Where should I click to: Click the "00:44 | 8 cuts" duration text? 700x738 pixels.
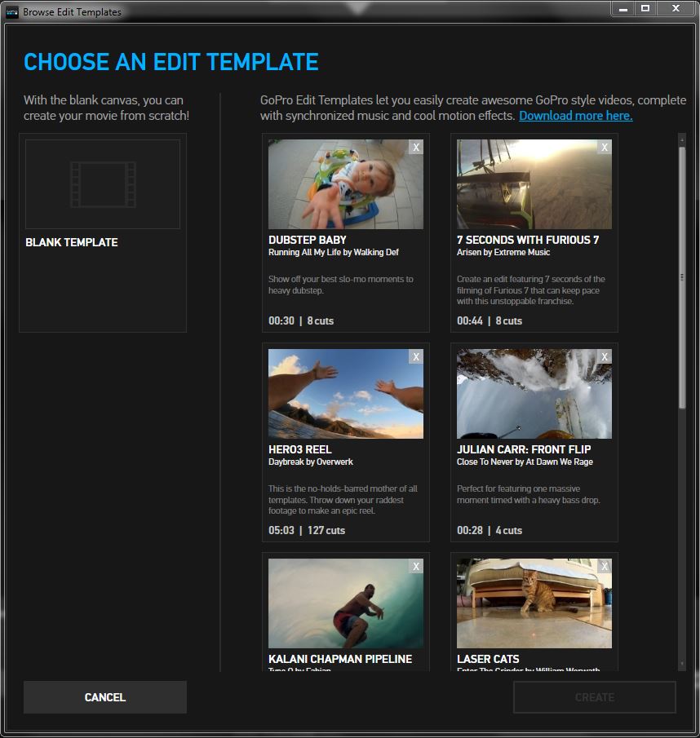click(490, 321)
